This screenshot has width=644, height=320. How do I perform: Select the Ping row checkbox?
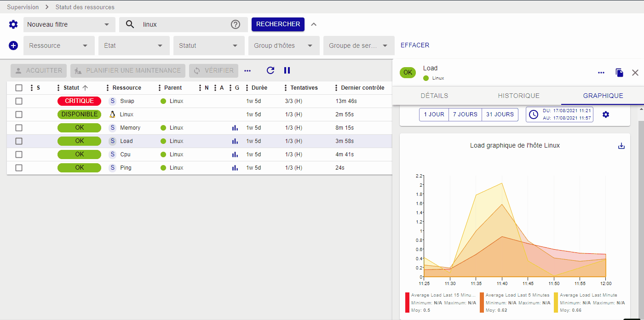19,168
